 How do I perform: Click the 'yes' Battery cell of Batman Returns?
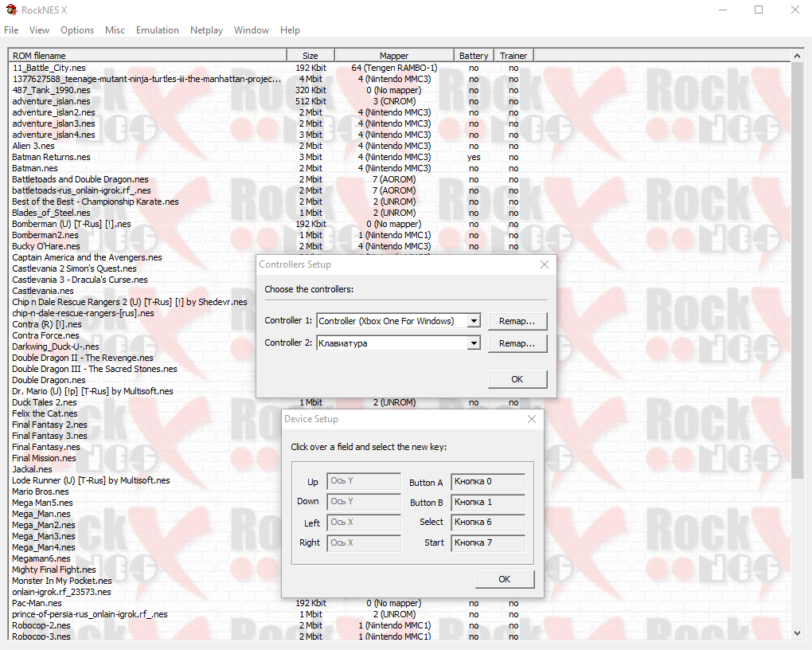pos(474,157)
